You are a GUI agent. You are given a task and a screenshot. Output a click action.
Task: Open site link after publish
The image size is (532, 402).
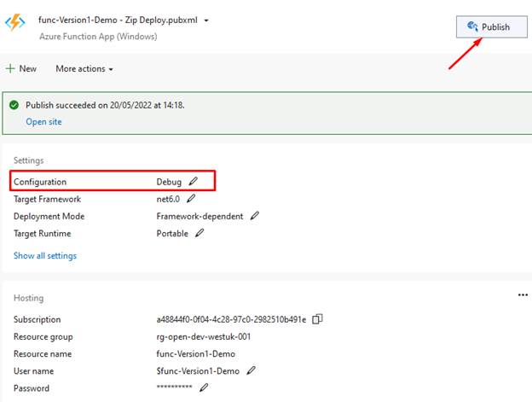pyautogui.click(x=43, y=121)
